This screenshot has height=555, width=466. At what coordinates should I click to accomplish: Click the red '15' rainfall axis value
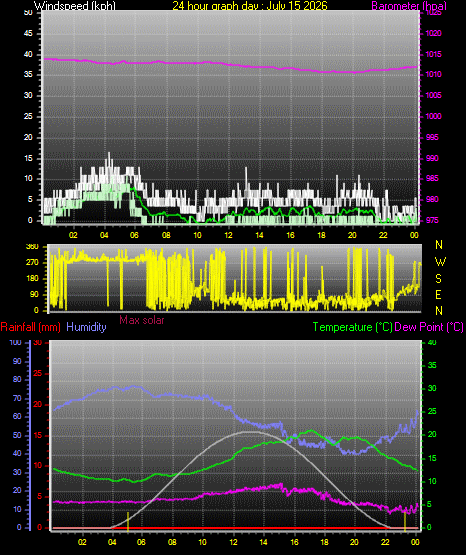click(38, 435)
